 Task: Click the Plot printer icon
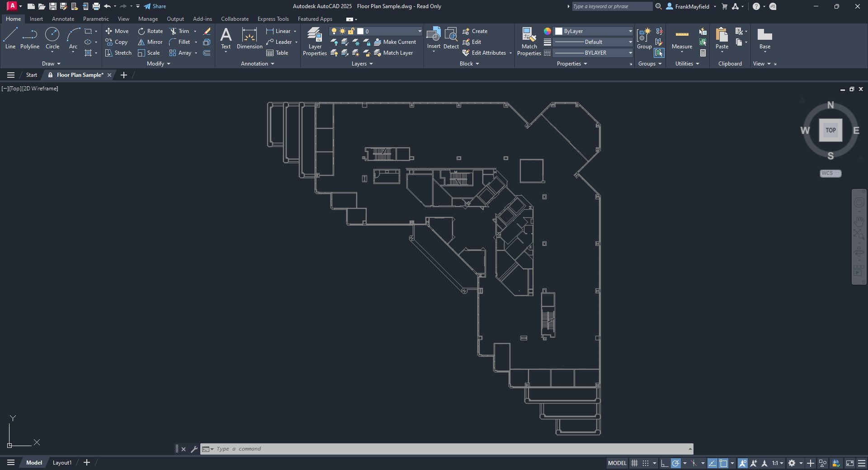96,6
